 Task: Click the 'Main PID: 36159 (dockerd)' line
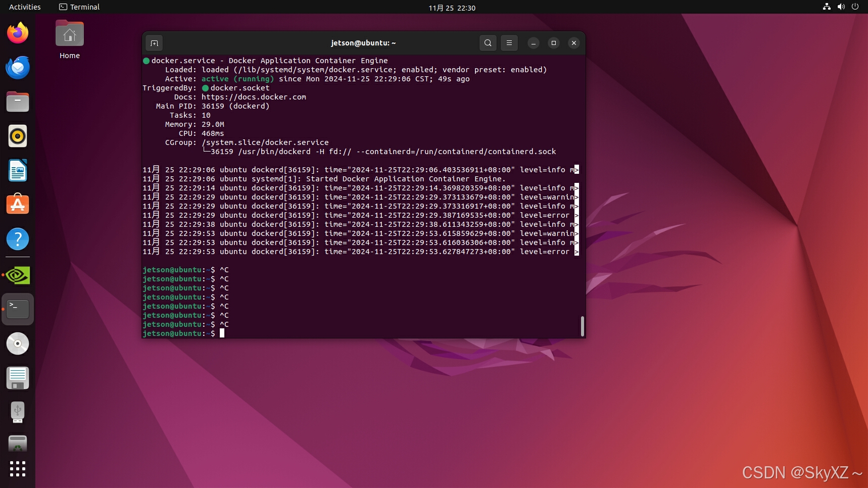[213, 106]
